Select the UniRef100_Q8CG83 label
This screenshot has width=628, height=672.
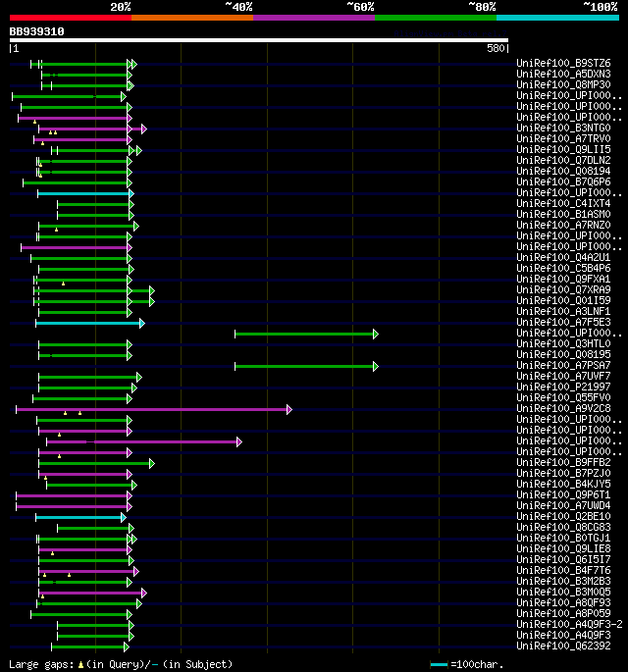point(563,527)
